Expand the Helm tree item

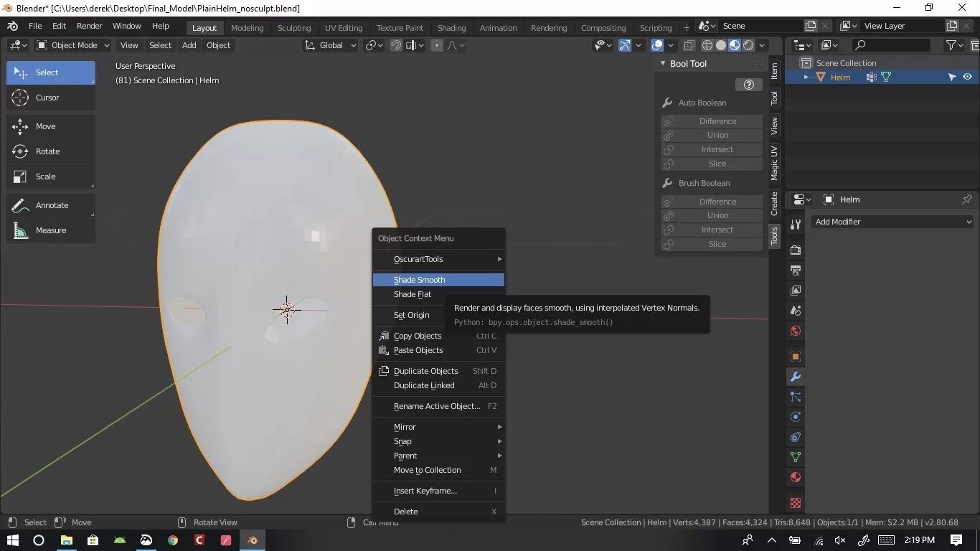pos(806,77)
